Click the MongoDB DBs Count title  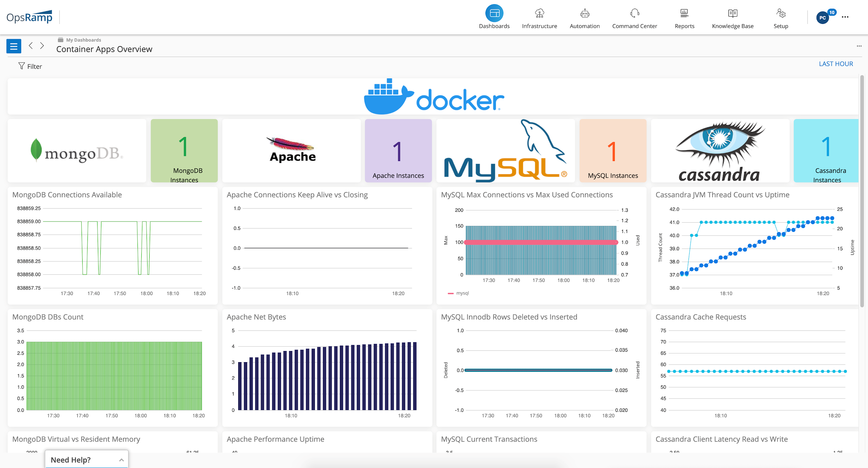pos(48,317)
